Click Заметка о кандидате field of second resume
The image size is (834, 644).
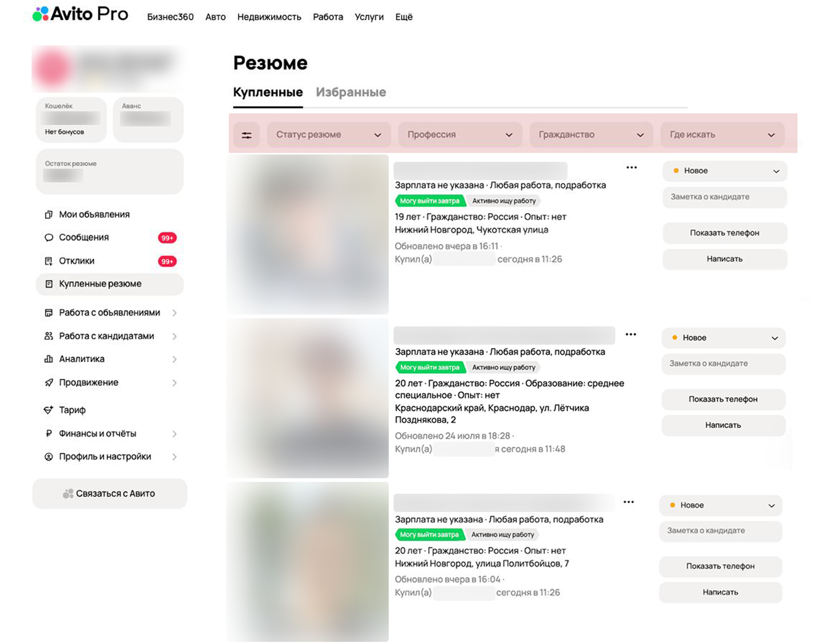coord(723,364)
